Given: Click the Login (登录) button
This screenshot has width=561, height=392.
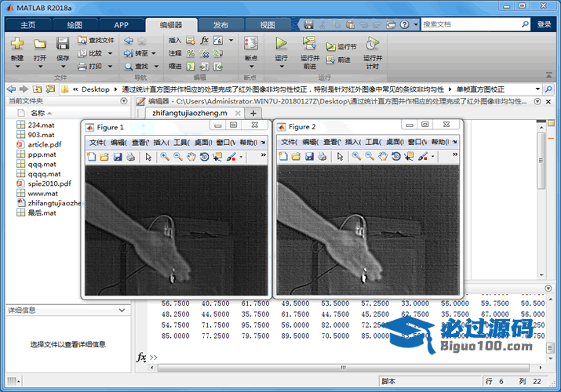Looking at the screenshot, I should click(x=545, y=24).
